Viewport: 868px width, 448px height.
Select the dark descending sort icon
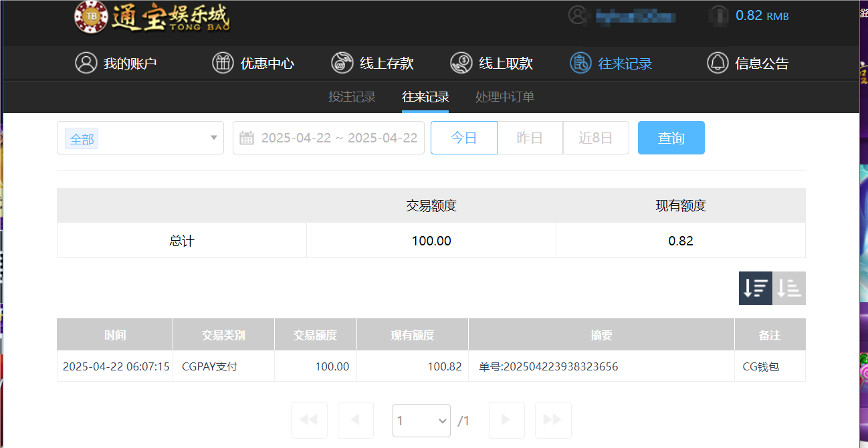coord(755,288)
